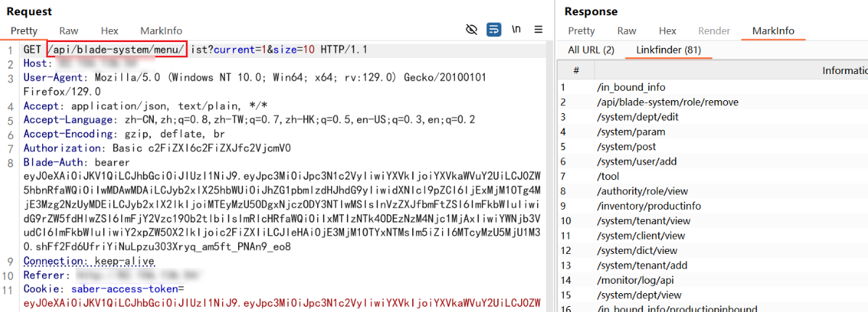Toggle the hidden-eye visibility icon in Request
This screenshot has width=868, height=312.
(x=472, y=30)
